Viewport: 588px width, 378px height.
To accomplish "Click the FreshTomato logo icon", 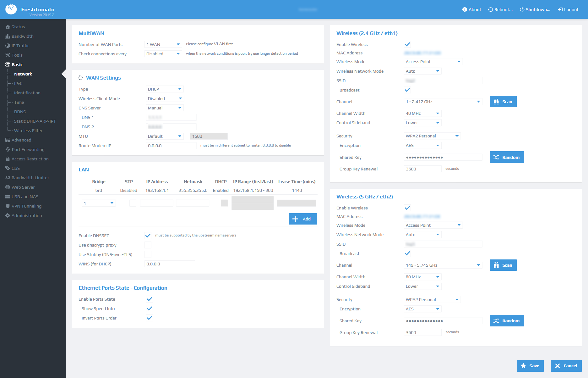I will (x=11, y=9).
